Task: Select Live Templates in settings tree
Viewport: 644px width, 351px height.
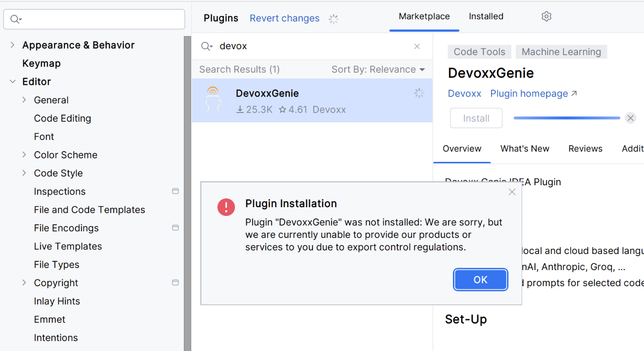Action: pyautogui.click(x=68, y=246)
